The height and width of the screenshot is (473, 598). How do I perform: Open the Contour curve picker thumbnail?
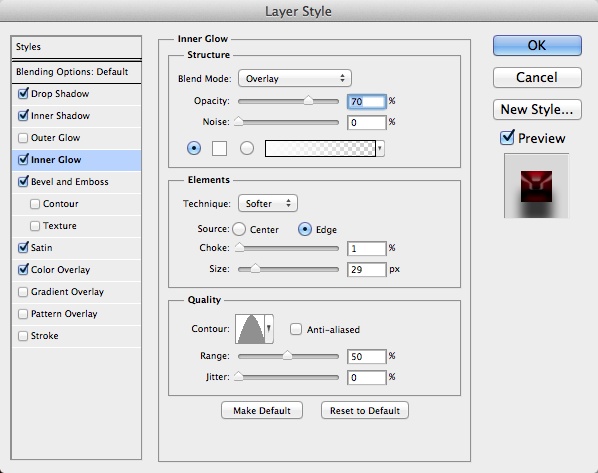click(250, 329)
